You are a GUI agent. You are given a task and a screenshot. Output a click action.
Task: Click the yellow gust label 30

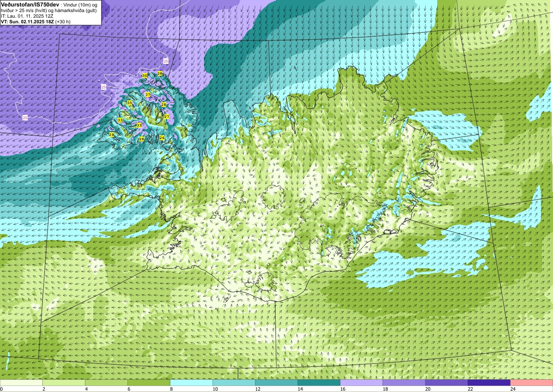pyautogui.click(x=145, y=76)
